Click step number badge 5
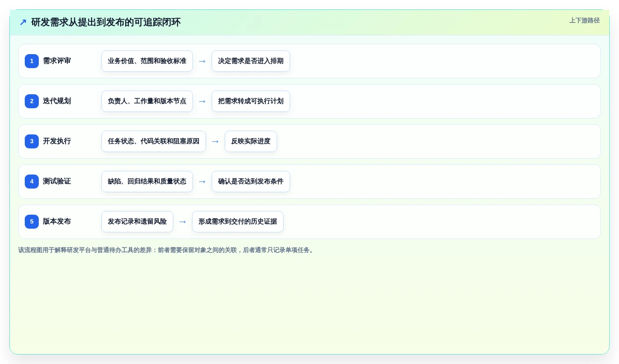 [32, 222]
